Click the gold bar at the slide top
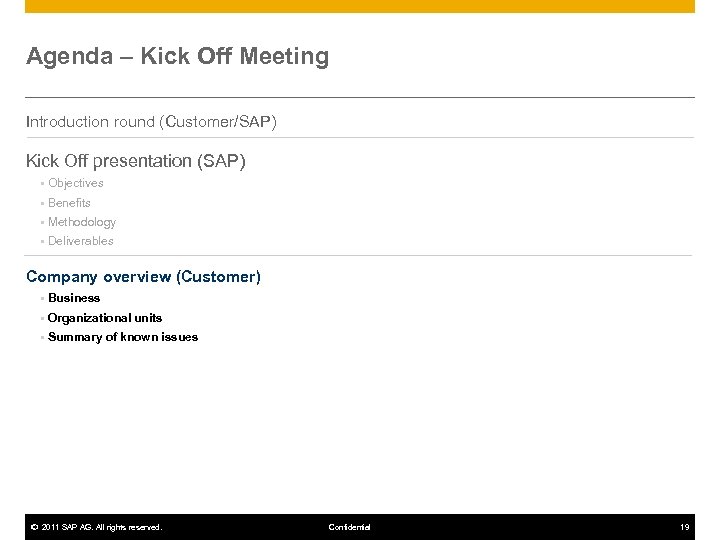Screen dimensions: 720x540 (x=360, y=6)
